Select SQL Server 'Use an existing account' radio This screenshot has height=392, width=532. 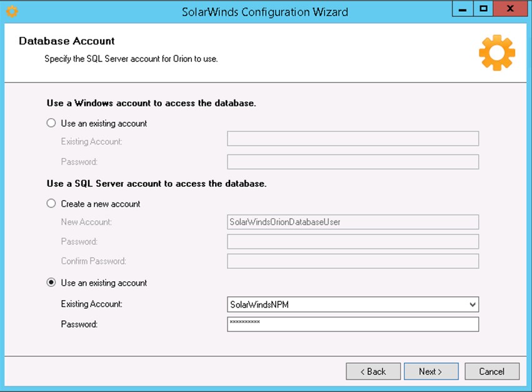tap(52, 283)
